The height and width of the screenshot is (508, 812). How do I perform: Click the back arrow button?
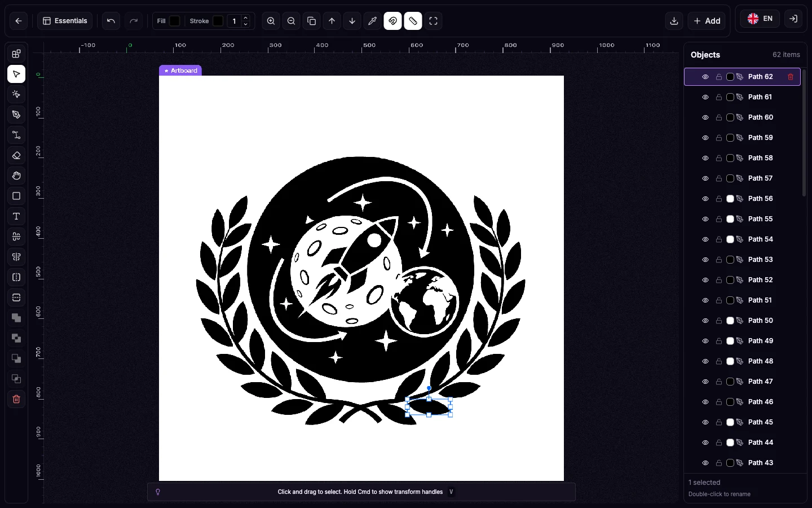coord(19,21)
